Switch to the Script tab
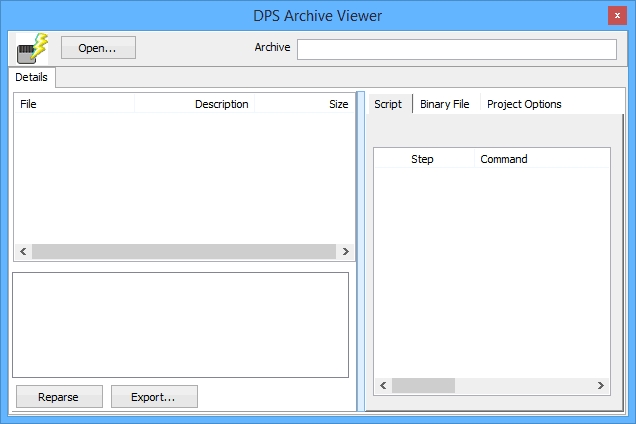Image resolution: width=636 pixels, height=424 pixels. click(x=388, y=104)
